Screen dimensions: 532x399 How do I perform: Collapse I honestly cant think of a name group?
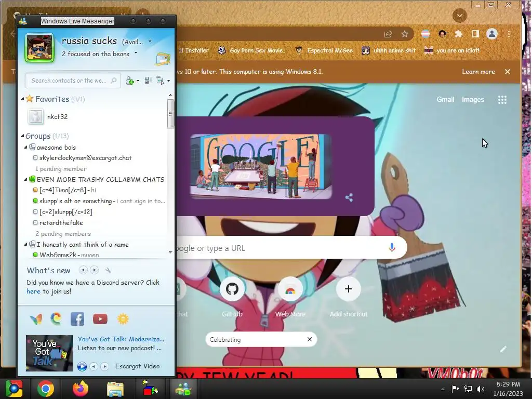tap(25, 244)
